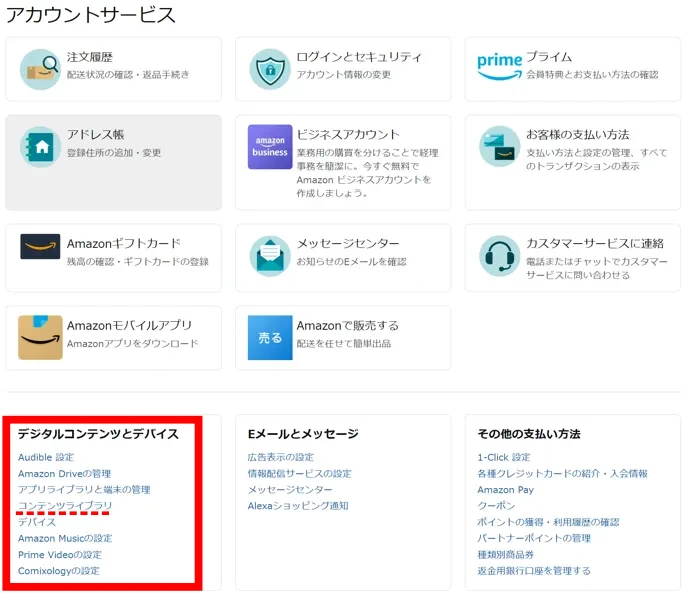This screenshot has width=700, height=597.
Task: Open 広告表示の設定 link
Action: point(281,457)
